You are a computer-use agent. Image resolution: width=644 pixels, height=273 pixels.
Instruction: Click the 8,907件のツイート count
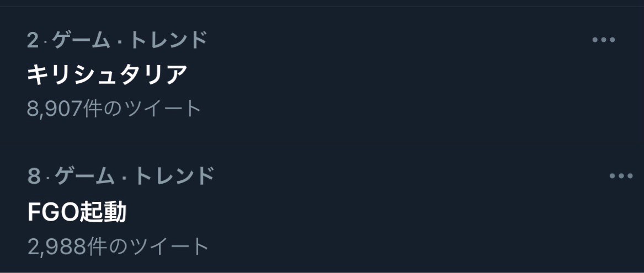(114, 109)
